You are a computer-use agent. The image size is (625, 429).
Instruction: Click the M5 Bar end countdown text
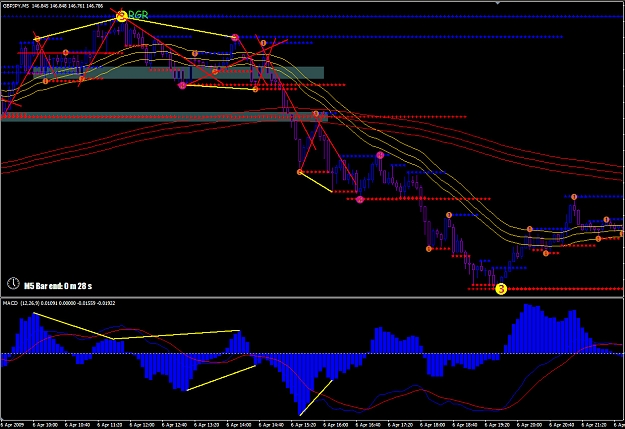pyautogui.click(x=58, y=286)
